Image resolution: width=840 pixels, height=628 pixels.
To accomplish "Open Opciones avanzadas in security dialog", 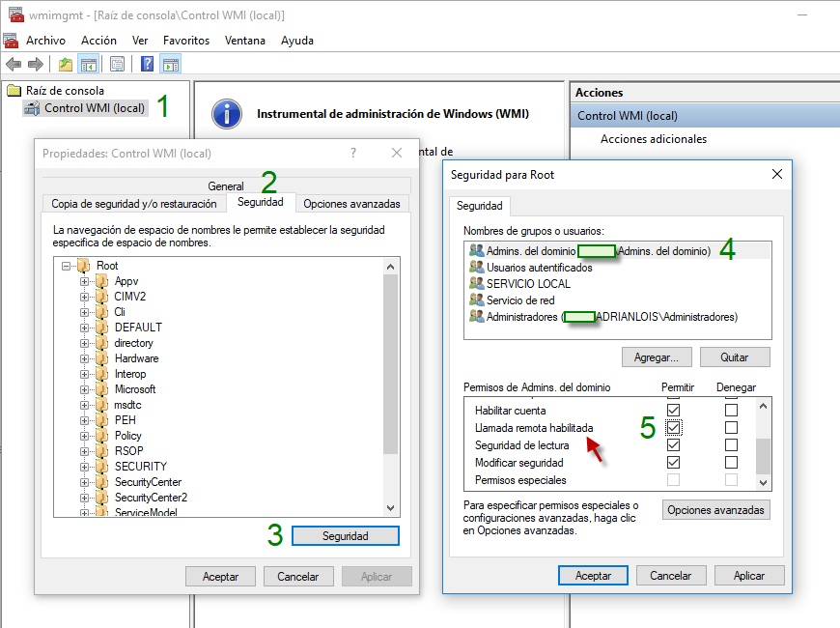I will click(x=715, y=510).
